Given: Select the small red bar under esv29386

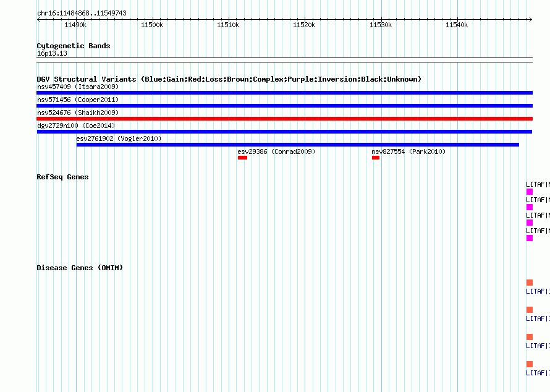Looking at the screenshot, I should click(242, 158).
